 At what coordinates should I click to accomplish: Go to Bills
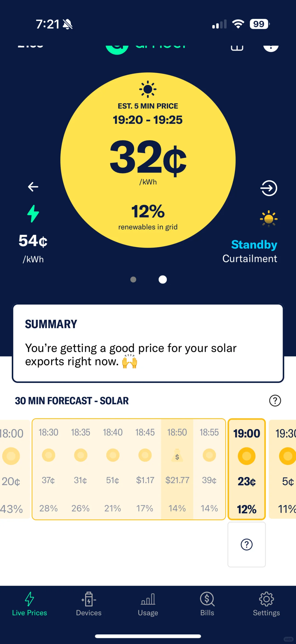click(x=207, y=604)
